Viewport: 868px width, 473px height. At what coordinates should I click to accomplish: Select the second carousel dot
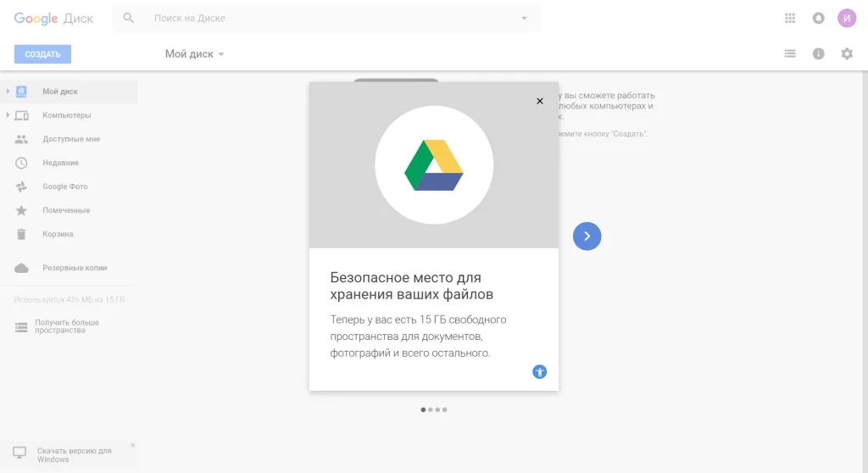(431, 410)
